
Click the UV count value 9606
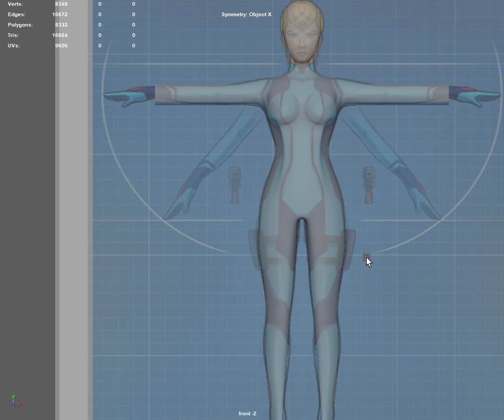click(61, 46)
